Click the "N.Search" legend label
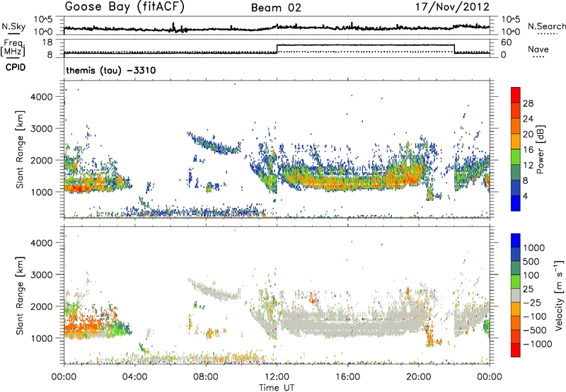This screenshot has height=392, width=566. click(546, 26)
